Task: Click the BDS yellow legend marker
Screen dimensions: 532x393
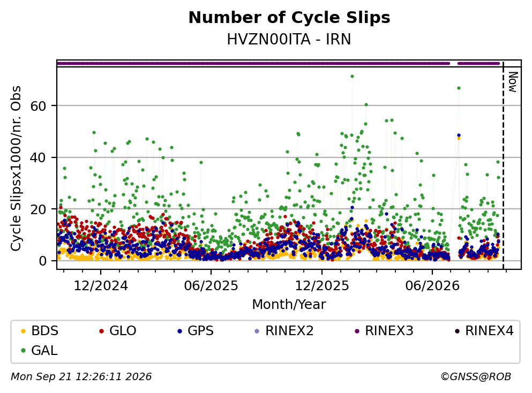Action: click(23, 331)
